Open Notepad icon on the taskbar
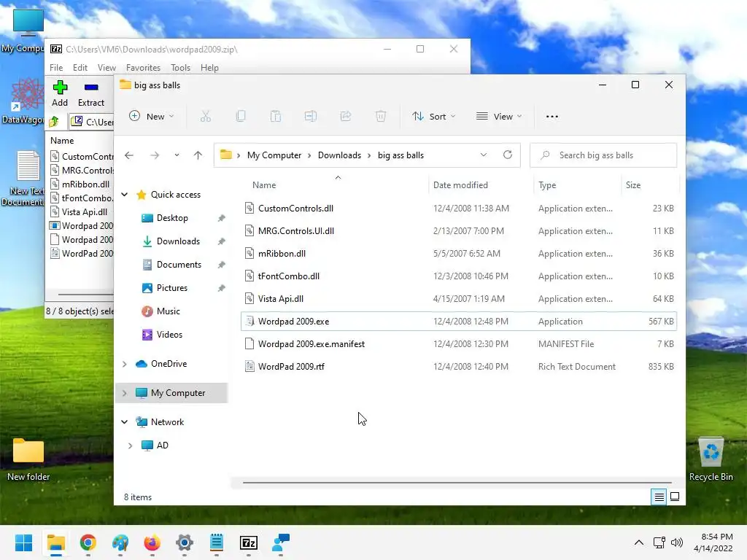The height and width of the screenshot is (560, 747). coord(216,542)
